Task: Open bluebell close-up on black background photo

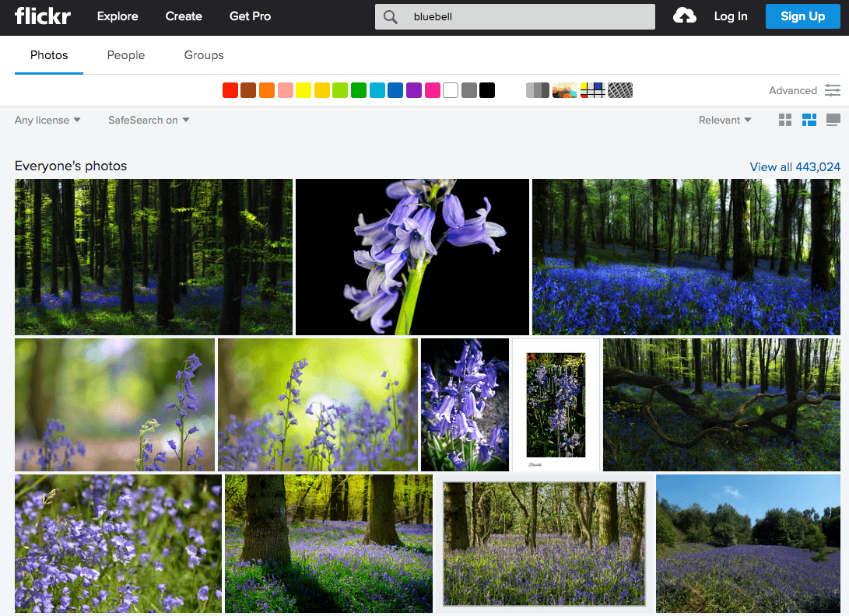Action: [x=412, y=257]
